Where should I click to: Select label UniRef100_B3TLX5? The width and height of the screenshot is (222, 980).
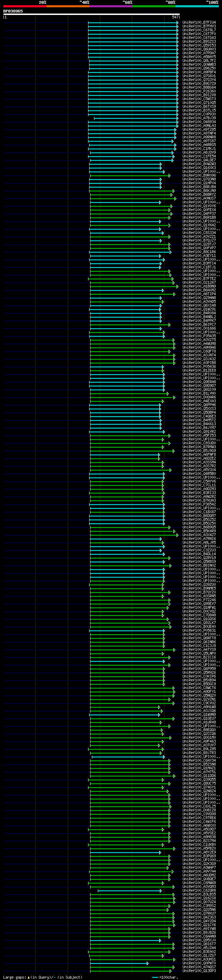point(199,110)
